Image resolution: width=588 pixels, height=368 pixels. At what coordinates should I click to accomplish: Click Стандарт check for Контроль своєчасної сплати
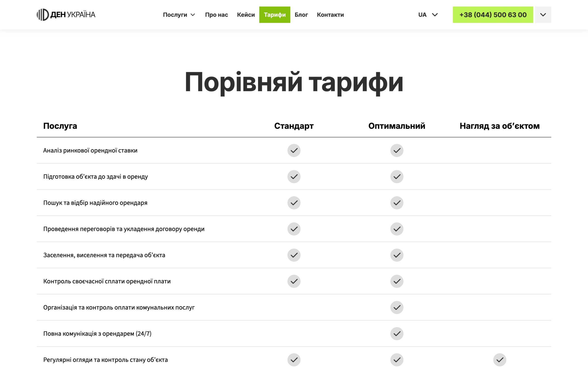click(294, 281)
